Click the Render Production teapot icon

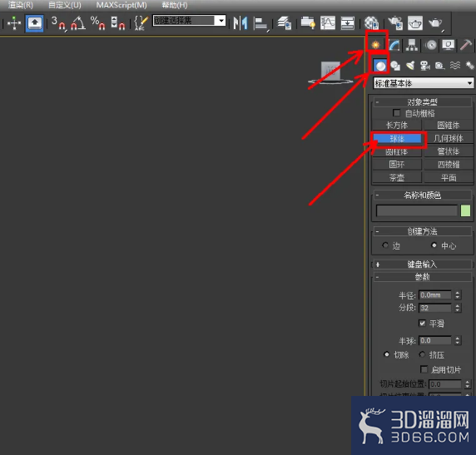click(435, 23)
